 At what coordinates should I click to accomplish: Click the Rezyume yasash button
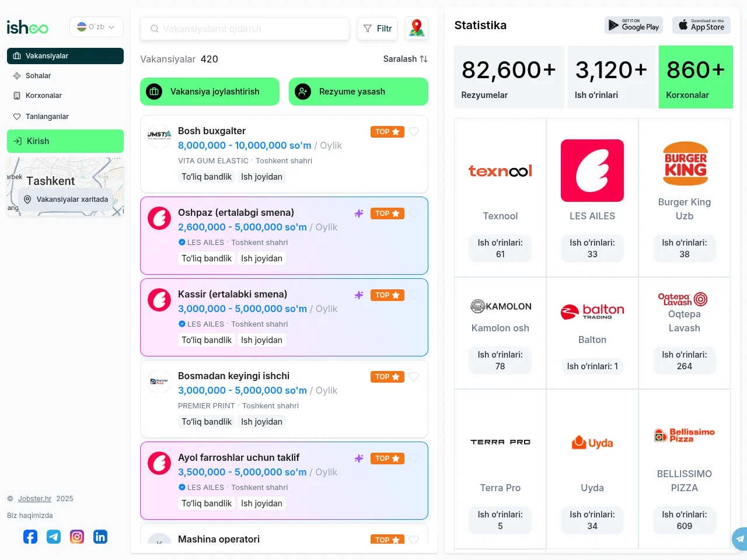coord(358,92)
